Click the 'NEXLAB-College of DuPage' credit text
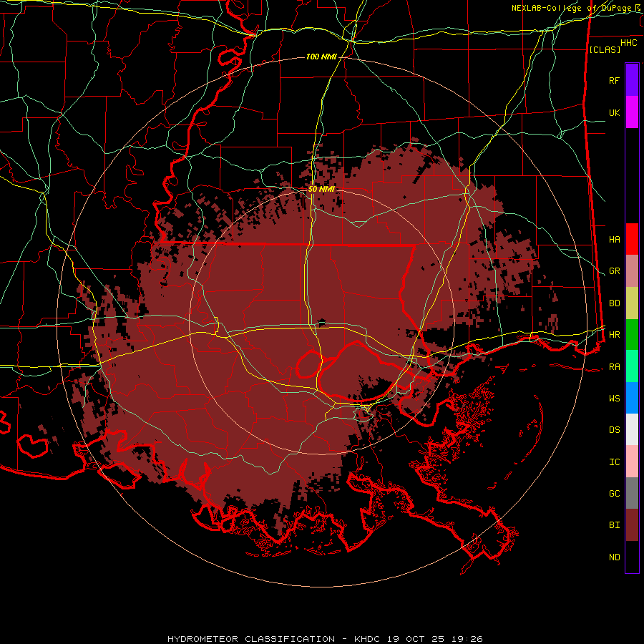Viewport: 644px width, 644px height. tap(572, 8)
